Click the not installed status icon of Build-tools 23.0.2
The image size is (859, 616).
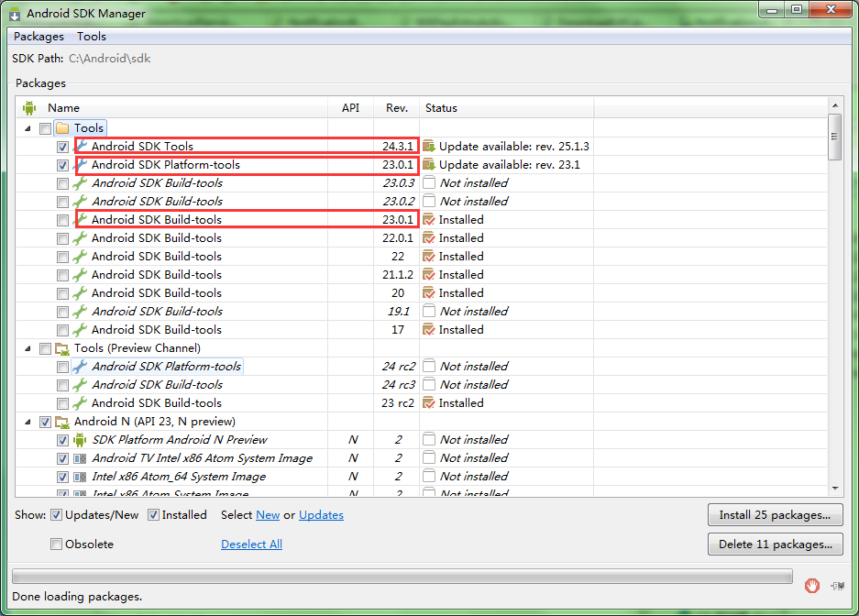[x=429, y=201]
